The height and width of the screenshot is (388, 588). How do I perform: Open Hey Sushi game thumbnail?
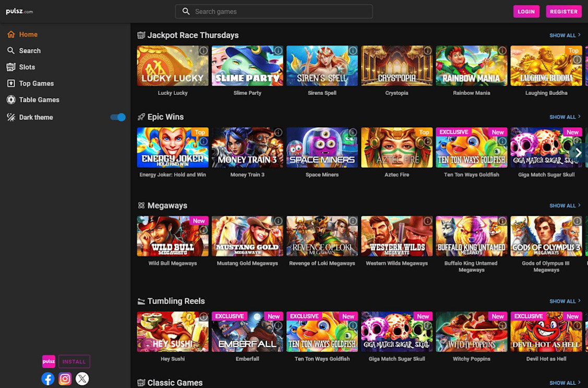173,332
